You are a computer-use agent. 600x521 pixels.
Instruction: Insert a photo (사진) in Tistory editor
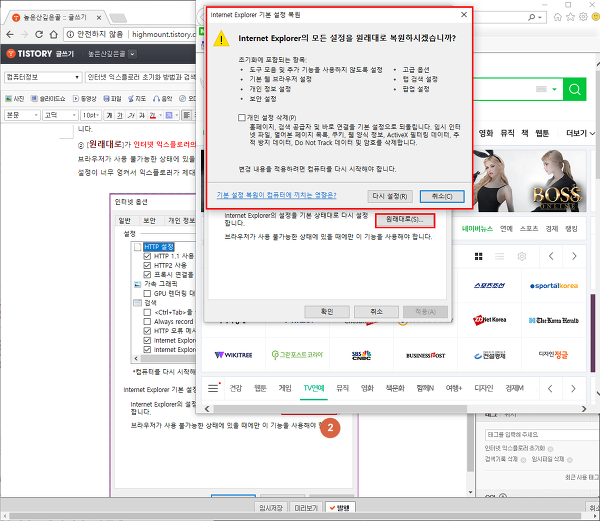coord(15,99)
